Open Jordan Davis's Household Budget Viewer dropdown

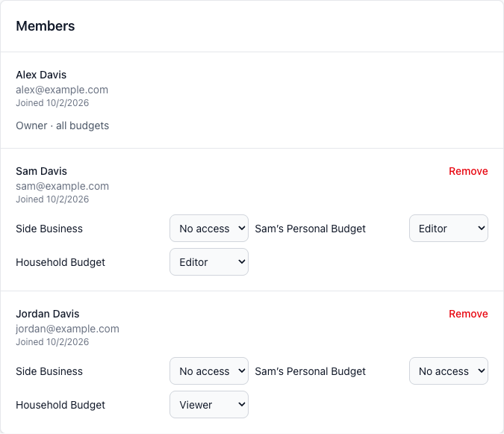tap(209, 404)
